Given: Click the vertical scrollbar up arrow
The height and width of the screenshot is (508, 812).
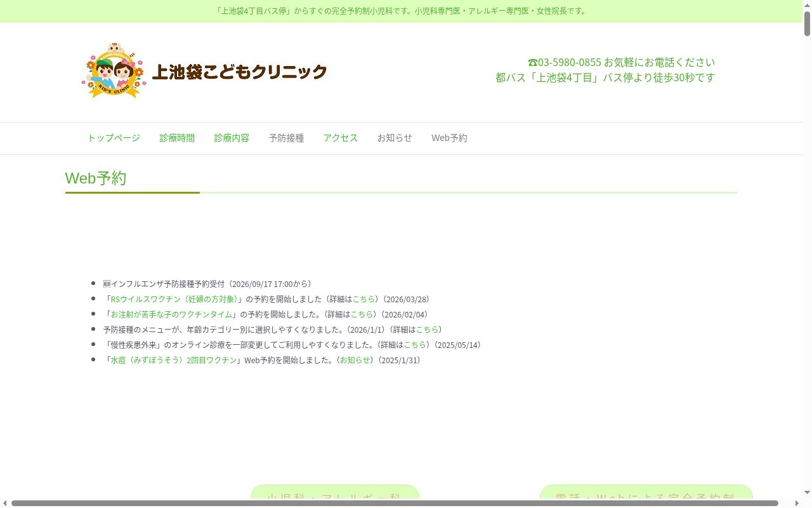Looking at the screenshot, I should tap(807, 5).
